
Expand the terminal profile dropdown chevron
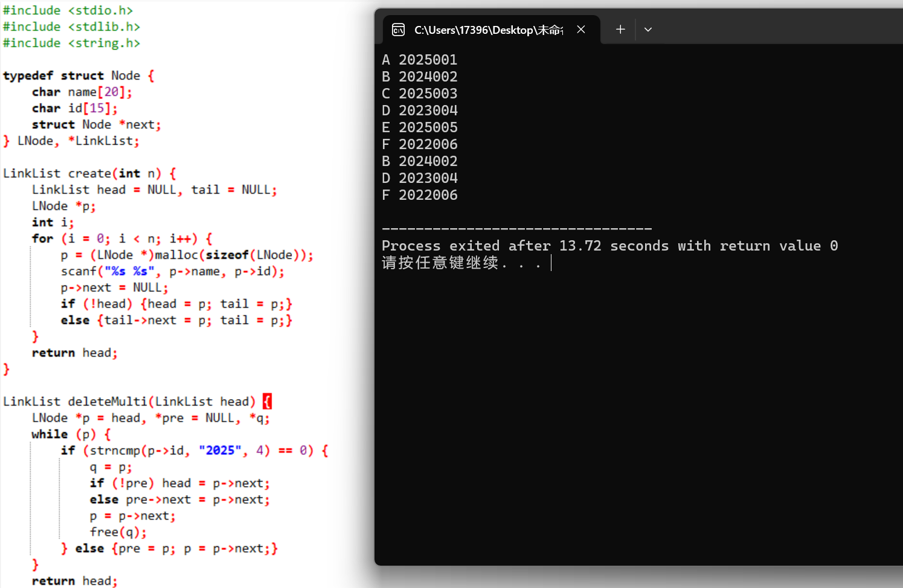coord(648,30)
